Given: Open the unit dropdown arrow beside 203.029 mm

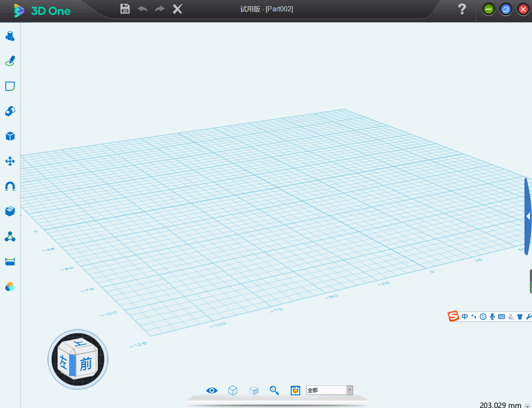Looking at the screenshot, I should (x=527, y=406).
